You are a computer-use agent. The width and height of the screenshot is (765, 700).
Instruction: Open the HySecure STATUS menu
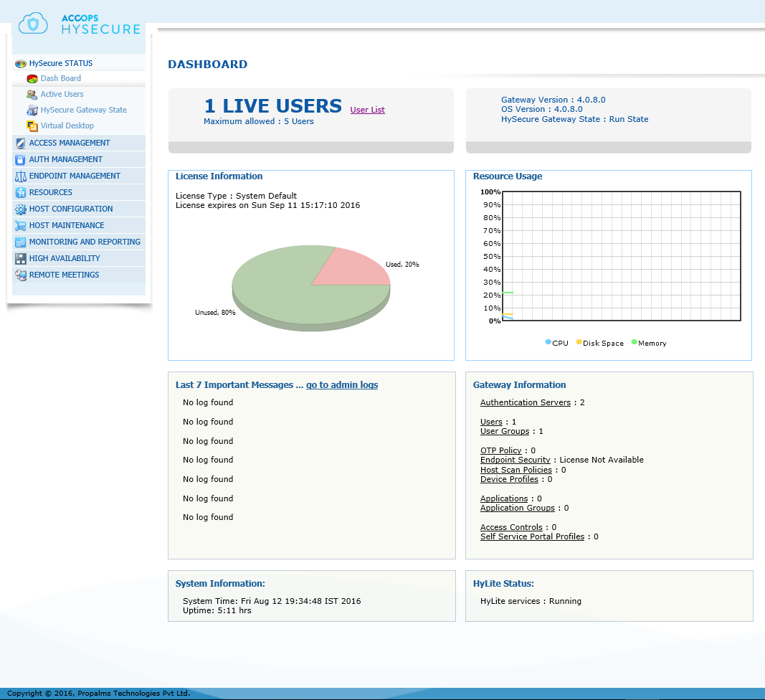[x=60, y=63]
